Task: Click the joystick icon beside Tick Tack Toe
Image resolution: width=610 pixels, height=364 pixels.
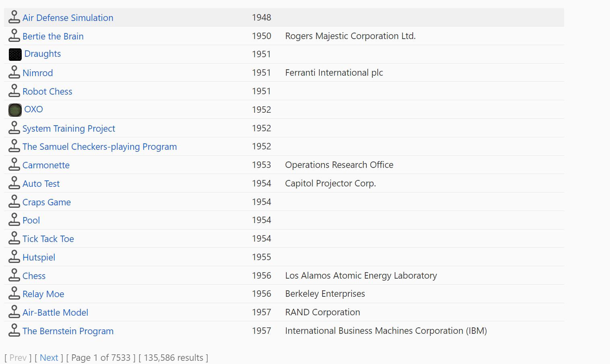Action: point(14,238)
